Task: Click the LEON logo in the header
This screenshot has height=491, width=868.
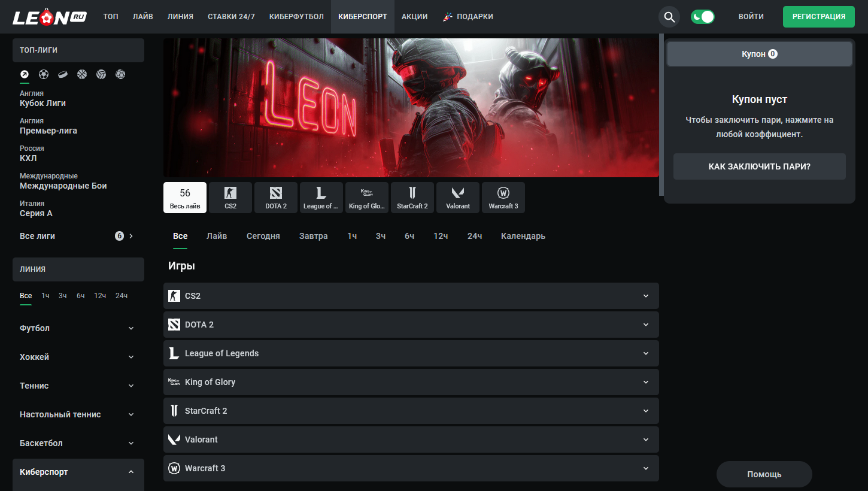Action: (x=50, y=17)
